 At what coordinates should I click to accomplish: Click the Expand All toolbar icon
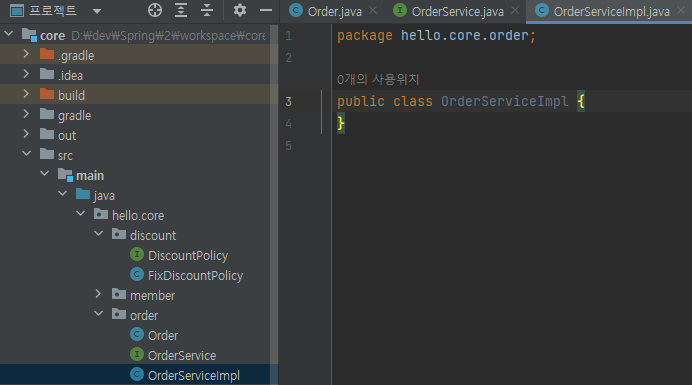[x=181, y=10]
